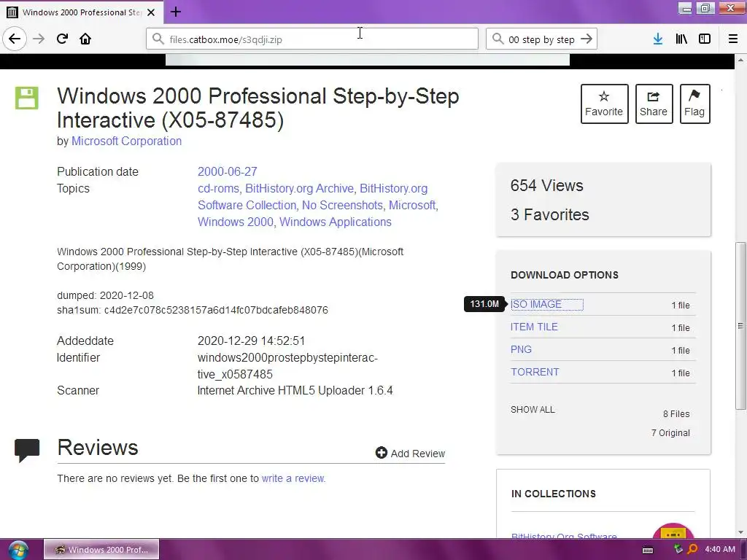Open the Windows 2000 topic link
747x560 pixels.
[x=236, y=222]
